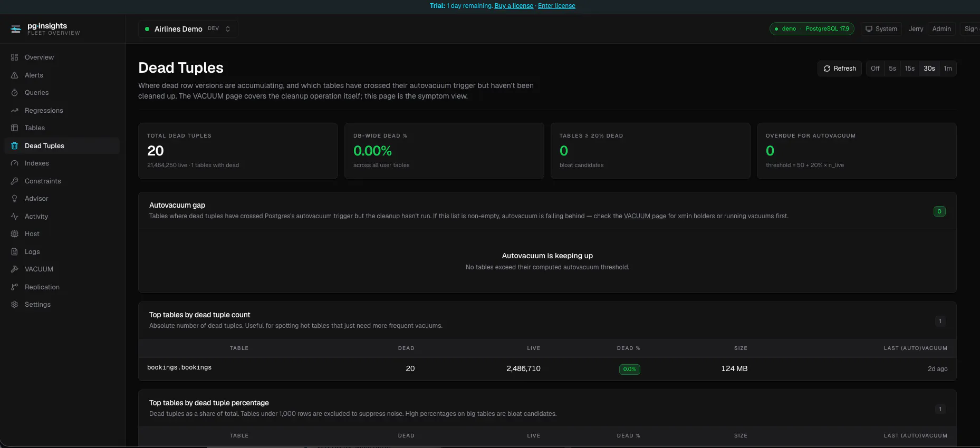Click the Total Dead Tuples value 20
980x448 pixels.
(156, 151)
